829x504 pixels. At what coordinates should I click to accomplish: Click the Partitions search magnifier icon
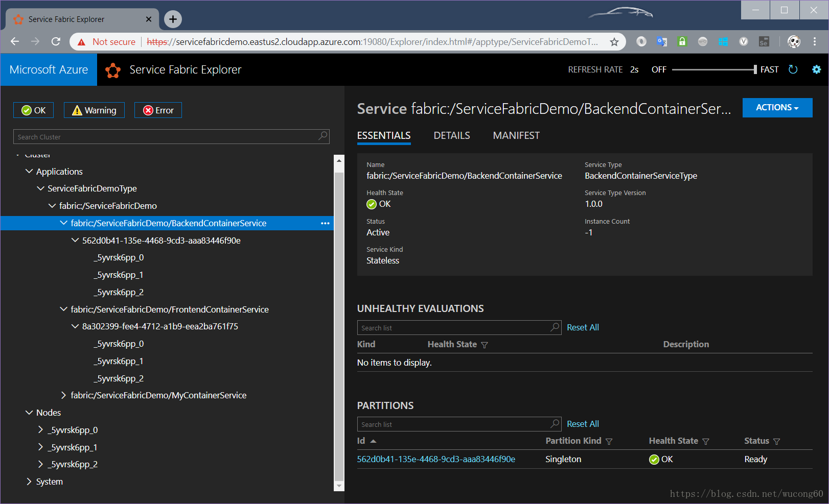coord(555,423)
